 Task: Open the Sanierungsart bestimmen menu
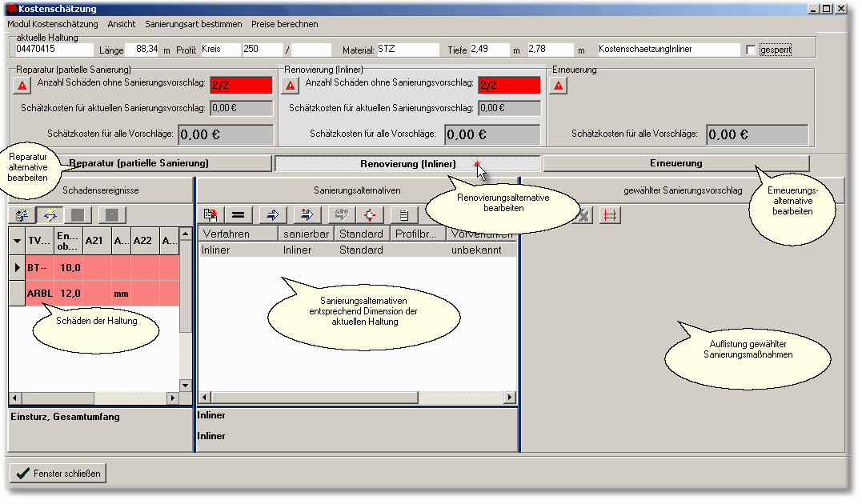click(193, 24)
